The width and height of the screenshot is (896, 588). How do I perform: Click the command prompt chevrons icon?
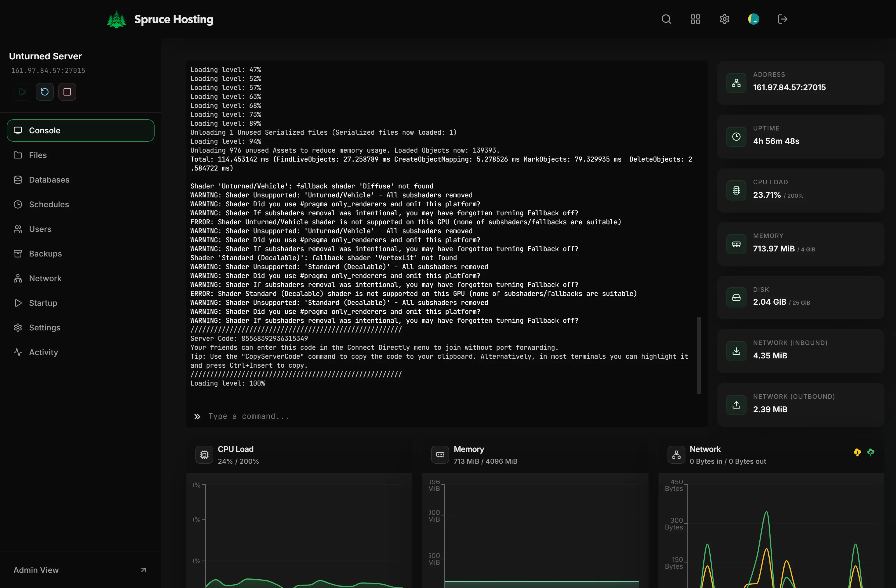point(197,416)
